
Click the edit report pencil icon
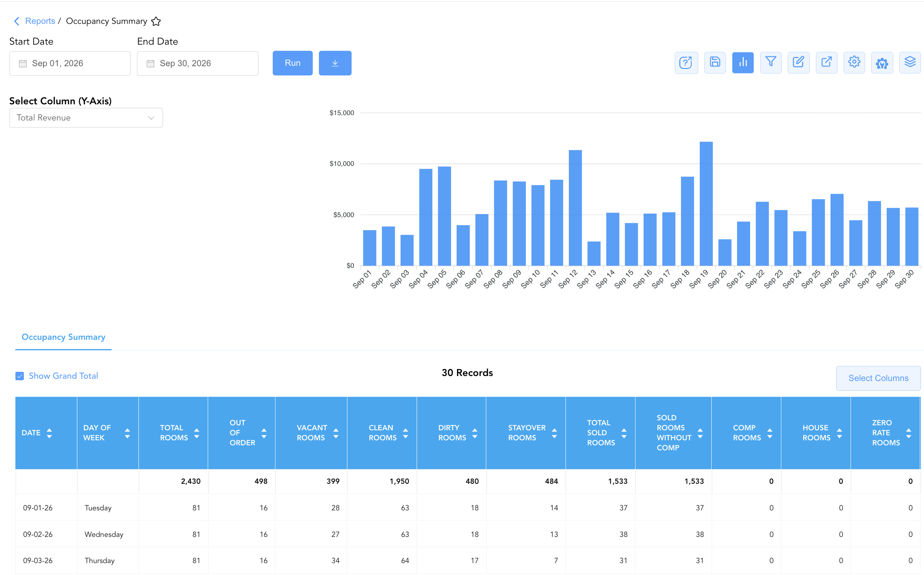point(799,62)
